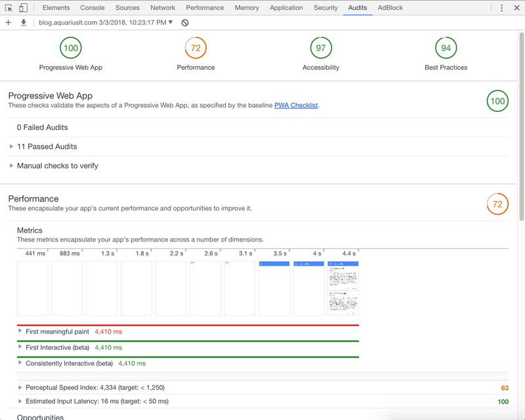
Task: Click the inspect element picker icon
Action: 9,8
